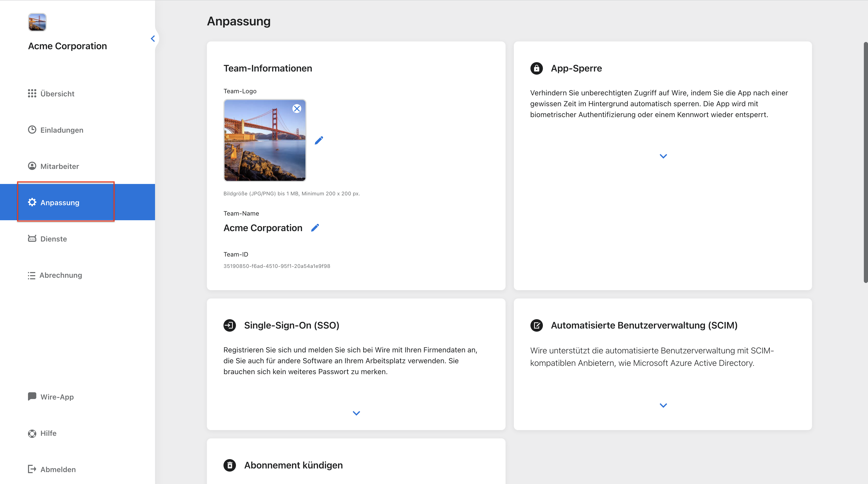Click the Single-Sign-On (SSO) heading text
The height and width of the screenshot is (484, 868).
pyautogui.click(x=291, y=325)
